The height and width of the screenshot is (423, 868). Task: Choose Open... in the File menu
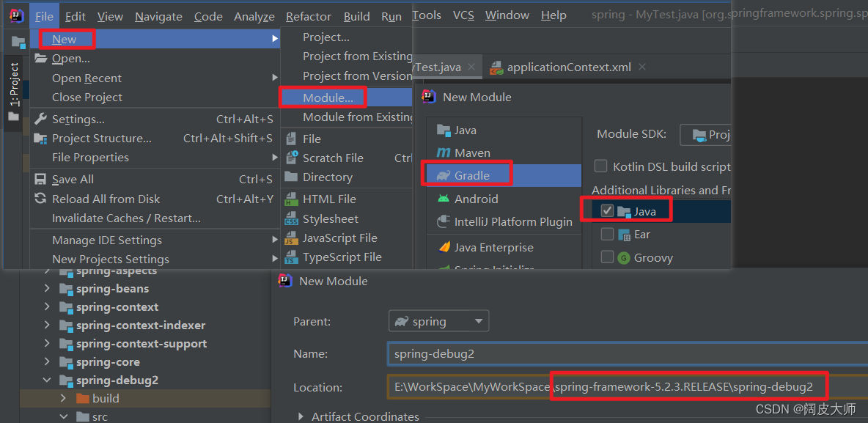[155, 58]
